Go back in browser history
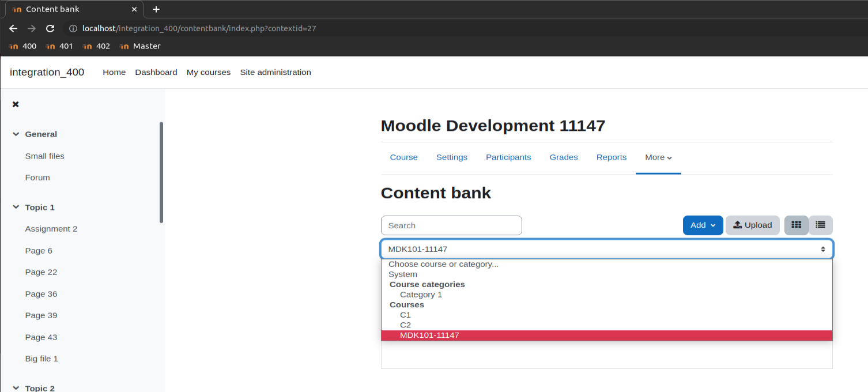Viewport: 868px width, 392px height. pos(13,28)
